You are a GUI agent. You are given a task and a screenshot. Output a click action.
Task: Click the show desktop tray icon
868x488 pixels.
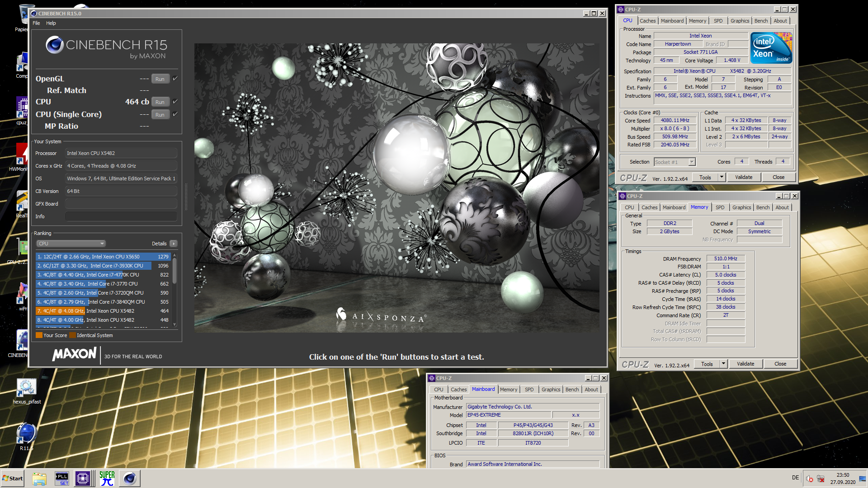[863, 479]
